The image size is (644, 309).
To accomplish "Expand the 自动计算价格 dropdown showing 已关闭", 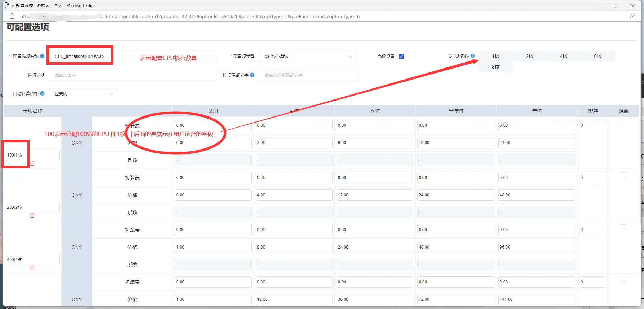I will click(x=83, y=94).
